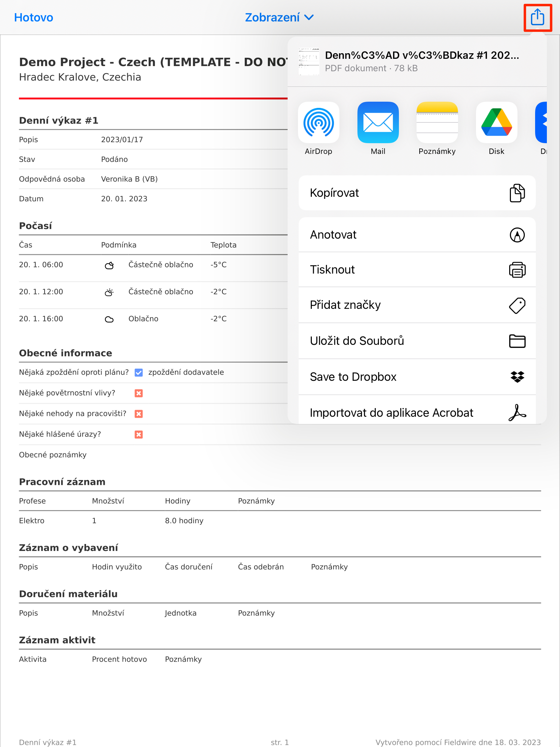Click Záznam aktivit heading
Viewport: 560px width, 747px height.
tap(57, 640)
